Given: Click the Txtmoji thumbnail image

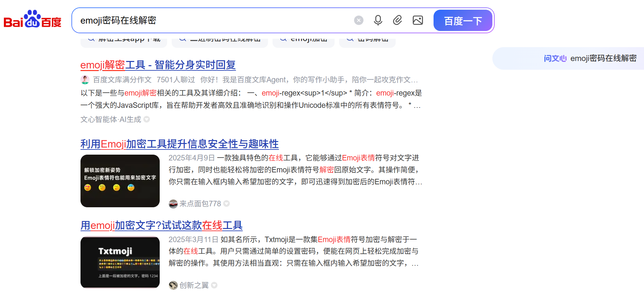Looking at the screenshot, I should [120, 262].
